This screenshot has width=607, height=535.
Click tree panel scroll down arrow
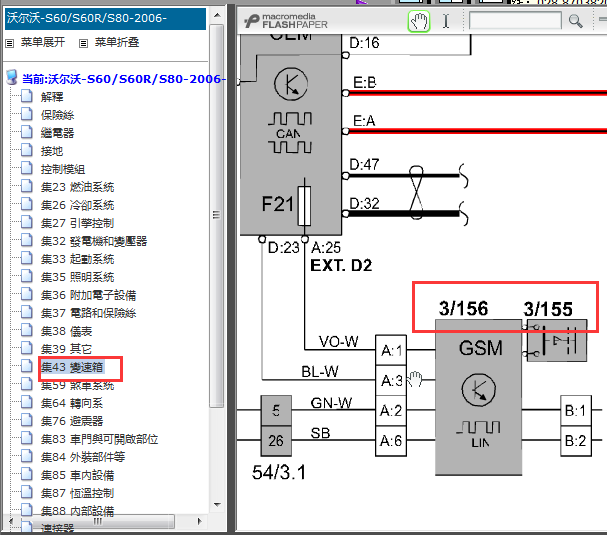(x=217, y=505)
